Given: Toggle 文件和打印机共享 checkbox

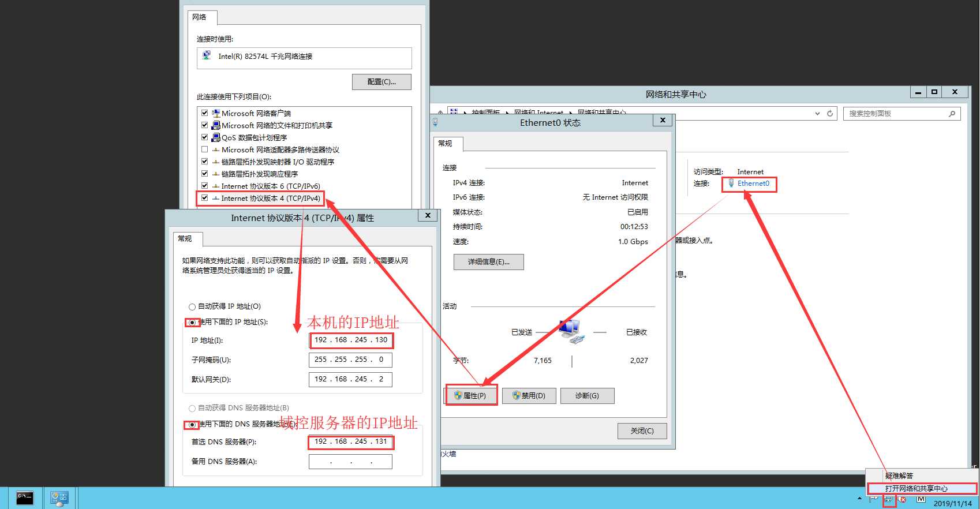Looking at the screenshot, I should 204,125.
